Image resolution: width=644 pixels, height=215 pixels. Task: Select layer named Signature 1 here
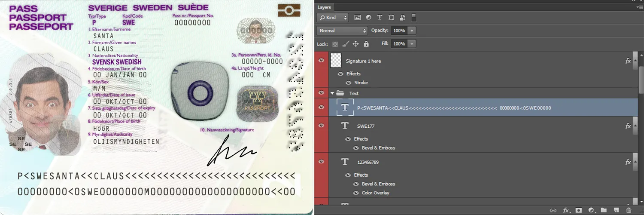[363, 61]
